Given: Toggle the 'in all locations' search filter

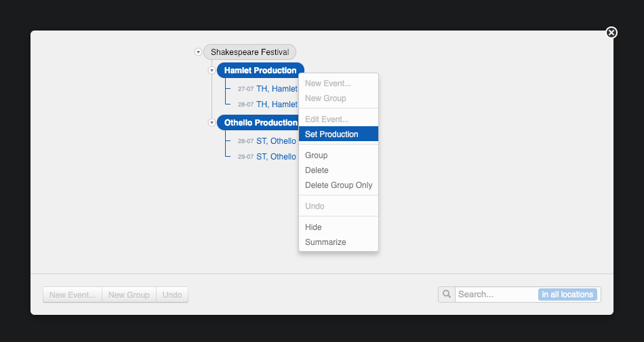Looking at the screenshot, I should pyautogui.click(x=567, y=294).
